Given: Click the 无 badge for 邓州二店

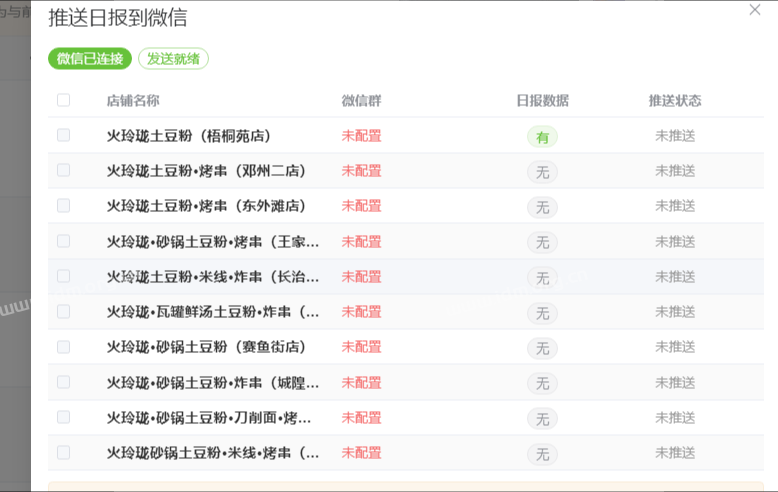Looking at the screenshot, I should pos(542,172).
